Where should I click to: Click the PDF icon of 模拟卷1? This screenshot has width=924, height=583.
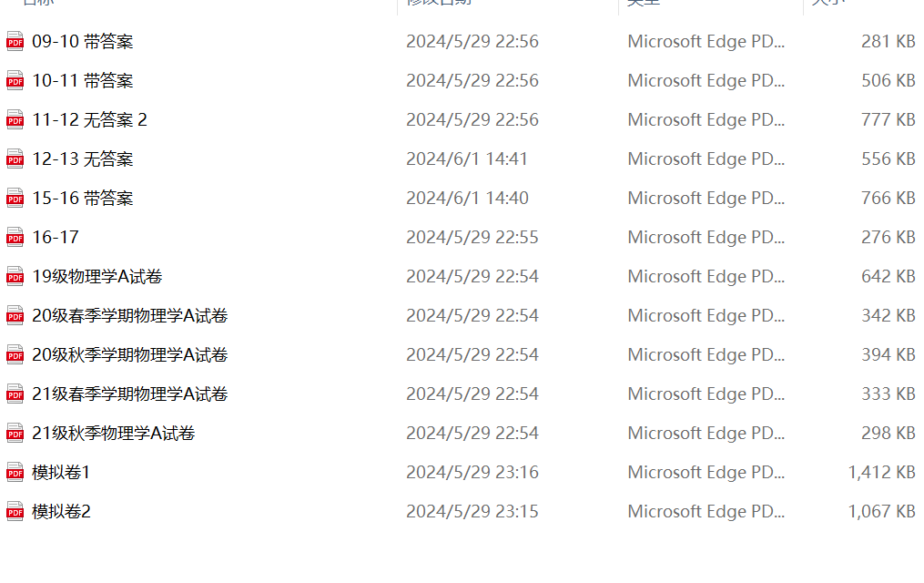[x=15, y=472]
